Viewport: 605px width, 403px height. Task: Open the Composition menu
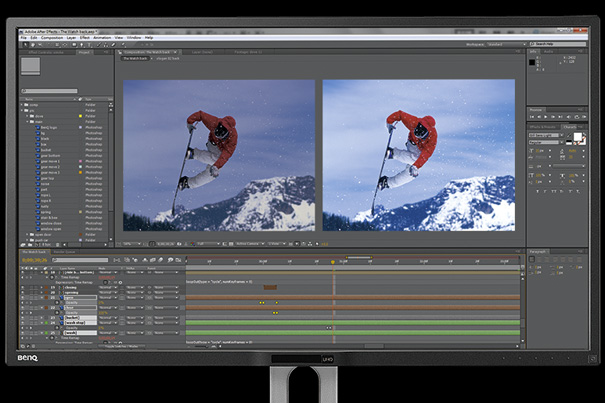click(52, 38)
